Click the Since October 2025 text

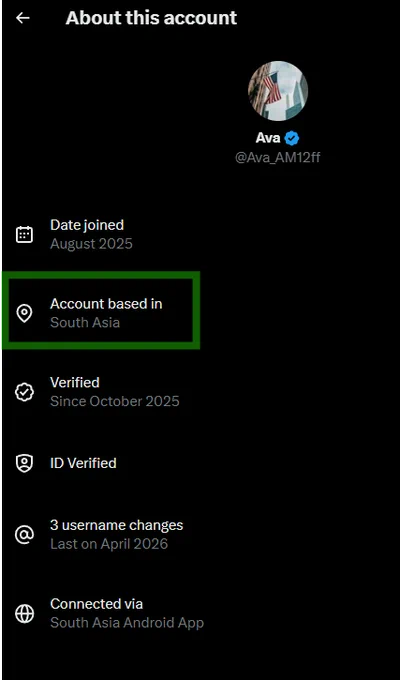(x=115, y=401)
